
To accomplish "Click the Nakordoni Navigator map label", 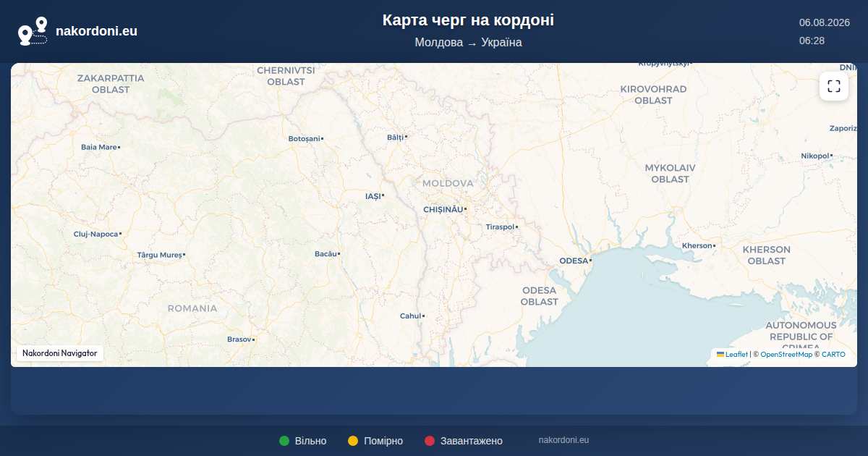I will click(60, 353).
